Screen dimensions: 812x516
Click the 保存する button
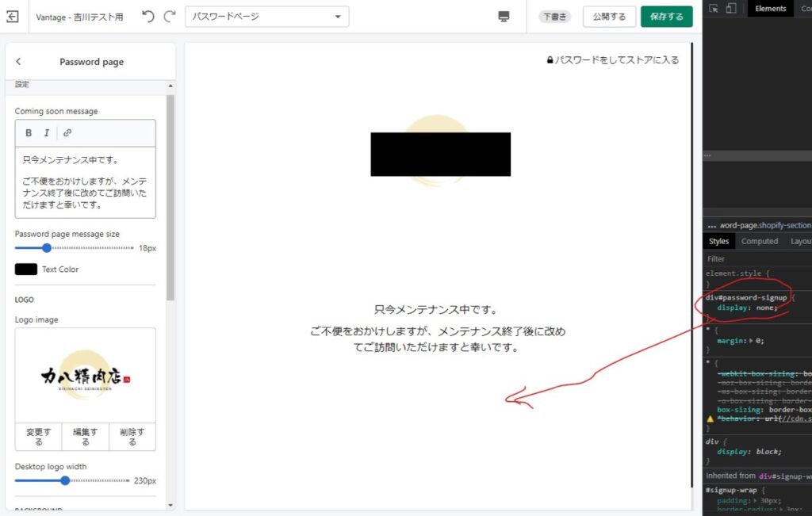[666, 17]
